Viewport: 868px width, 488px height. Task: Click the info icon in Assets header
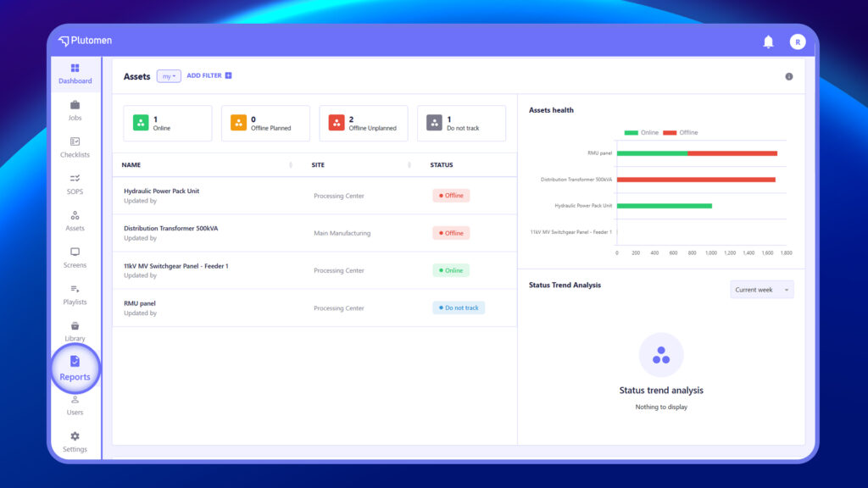click(789, 76)
